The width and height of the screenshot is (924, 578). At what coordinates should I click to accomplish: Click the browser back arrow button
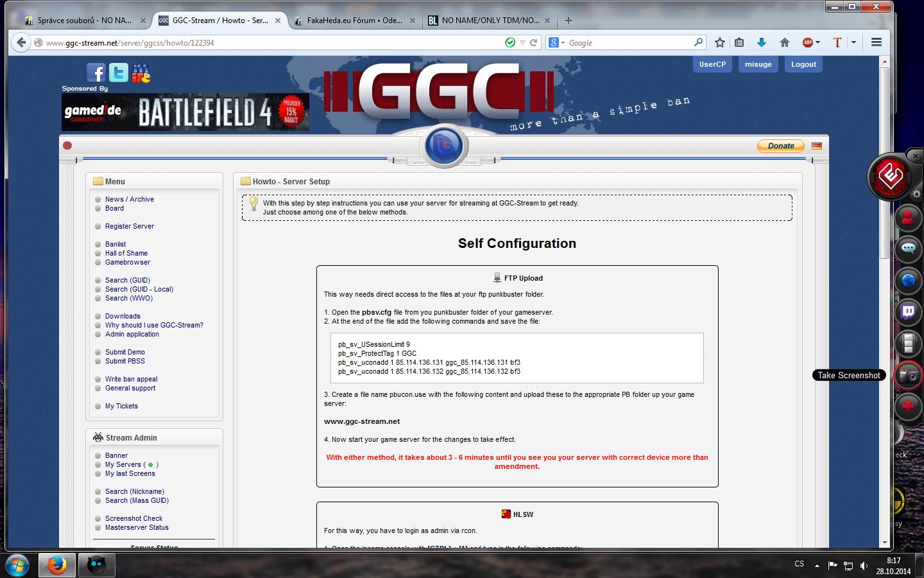[x=21, y=42]
